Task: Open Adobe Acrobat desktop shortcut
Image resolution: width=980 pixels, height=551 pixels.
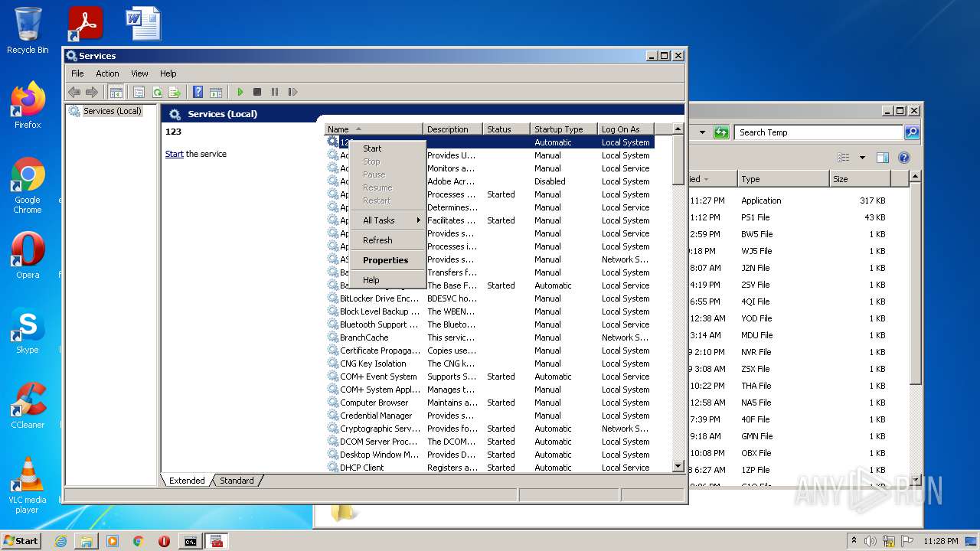Action: pos(85,23)
